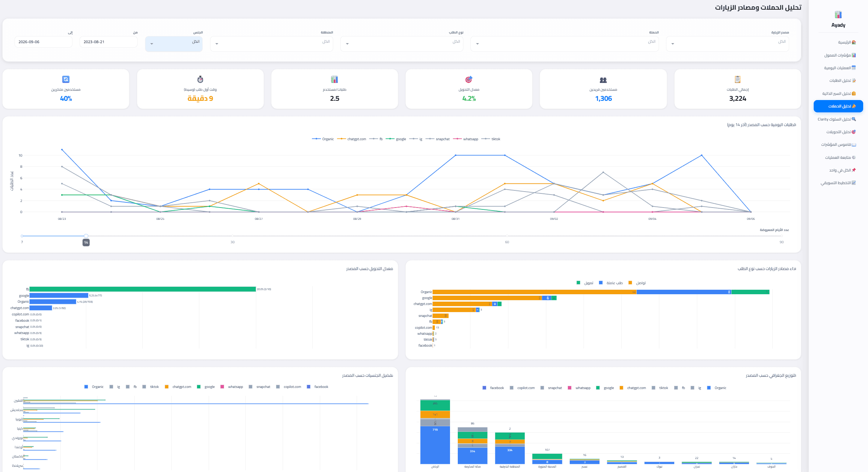Screen dimensions: 868x472
Task: Expand the الحملة filter dropdown
Action: pos(565,44)
